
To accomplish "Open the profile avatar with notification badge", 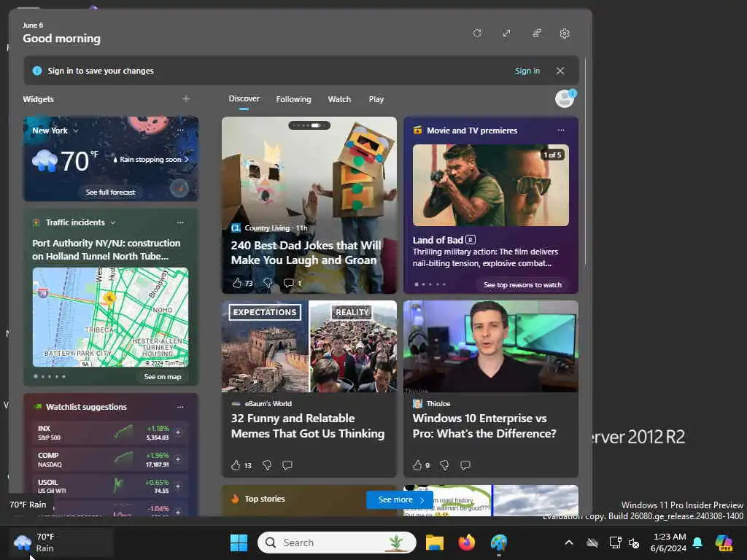I will coord(565,98).
